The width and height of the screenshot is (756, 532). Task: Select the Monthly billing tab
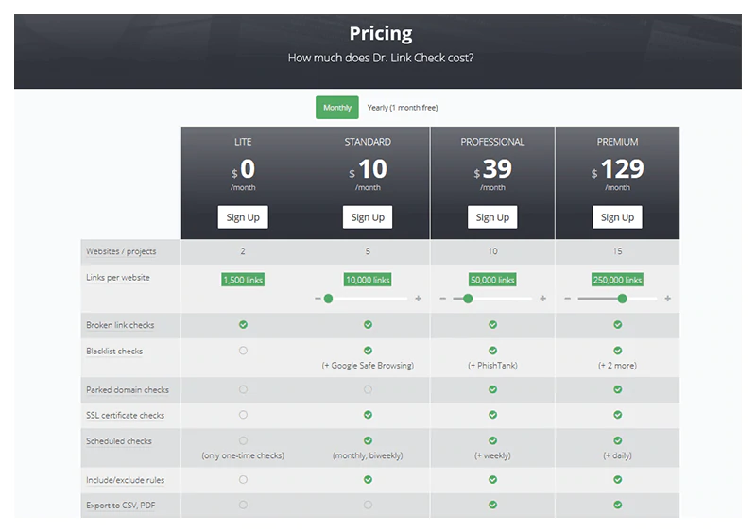click(336, 108)
